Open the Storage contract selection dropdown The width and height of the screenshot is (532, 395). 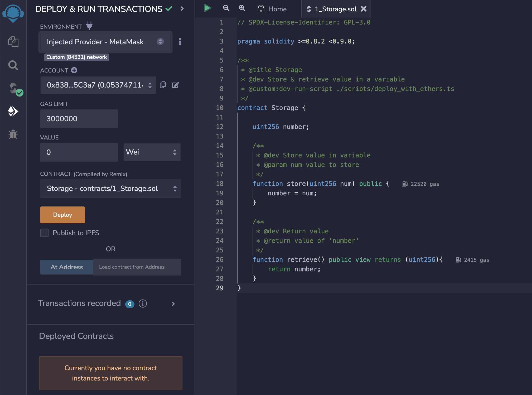[x=110, y=189]
